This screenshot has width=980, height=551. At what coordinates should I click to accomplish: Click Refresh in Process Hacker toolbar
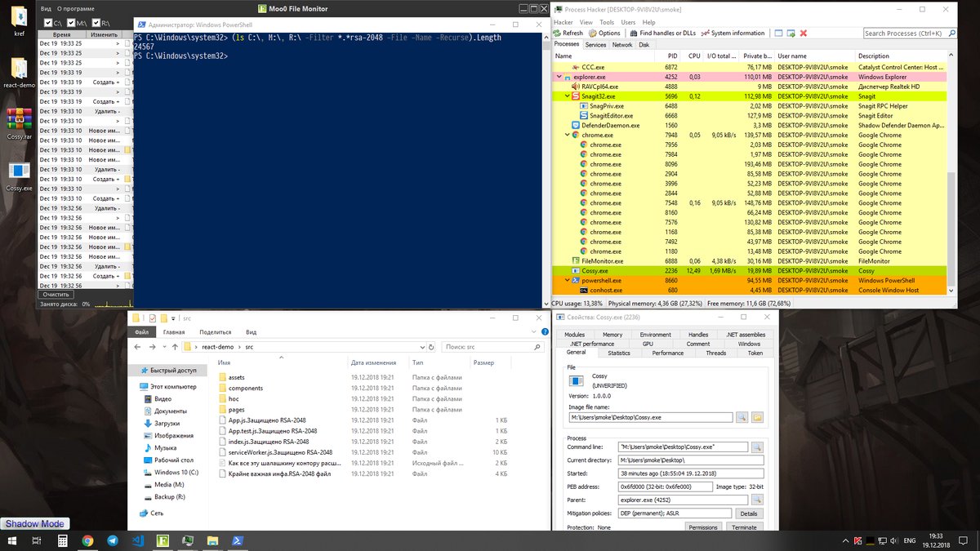click(569, 33)
